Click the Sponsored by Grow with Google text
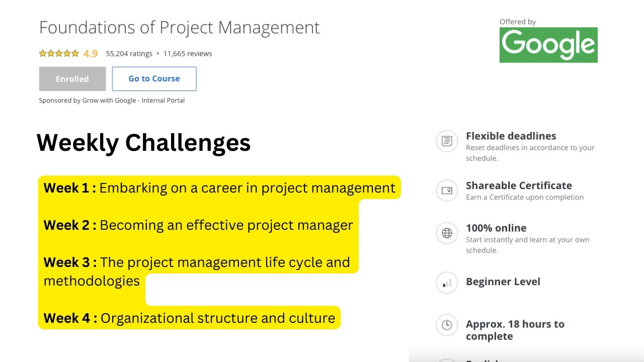 coord(112,101)
